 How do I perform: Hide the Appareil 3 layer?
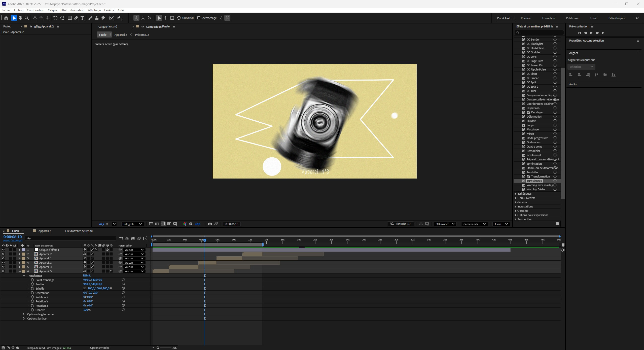[x=3, y=263]
